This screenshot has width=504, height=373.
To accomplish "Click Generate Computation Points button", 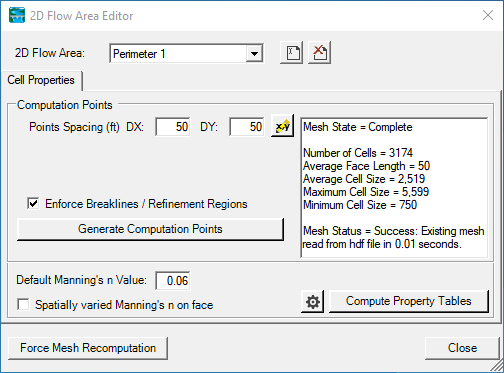I will coord(150,229).
